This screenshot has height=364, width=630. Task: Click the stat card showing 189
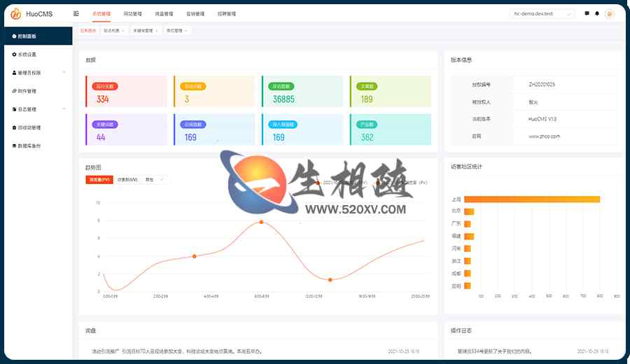pyautogui.click(x=391, y=92)
